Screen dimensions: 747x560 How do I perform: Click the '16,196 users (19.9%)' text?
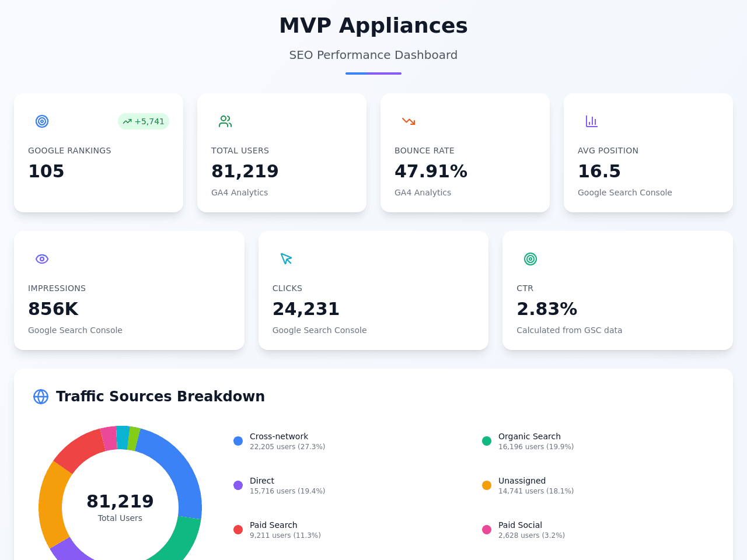click(536, 447)
